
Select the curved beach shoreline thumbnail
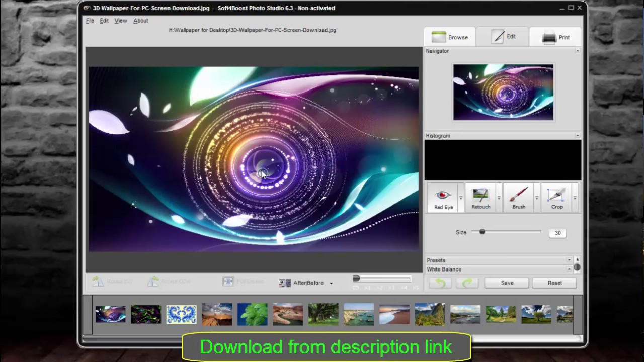(x=394, y=314)
